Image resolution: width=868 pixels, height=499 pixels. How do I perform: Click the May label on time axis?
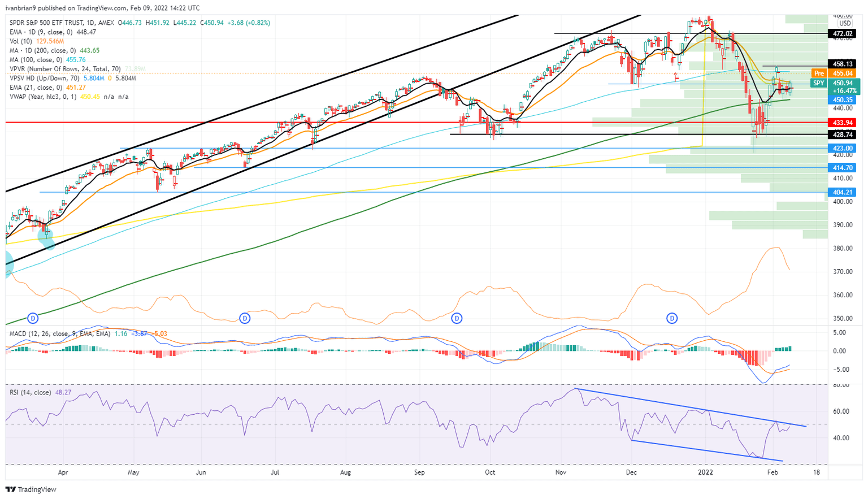pos(133,472)
